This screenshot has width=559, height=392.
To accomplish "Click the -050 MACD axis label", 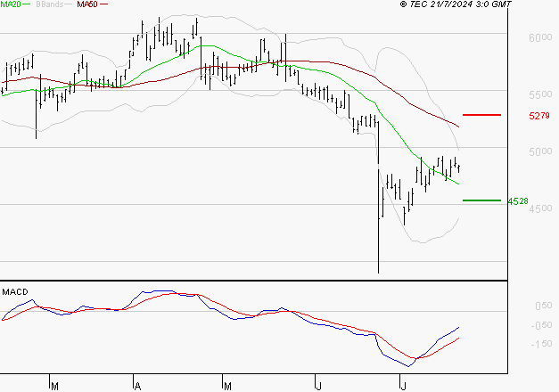I will tap(541, 325).
